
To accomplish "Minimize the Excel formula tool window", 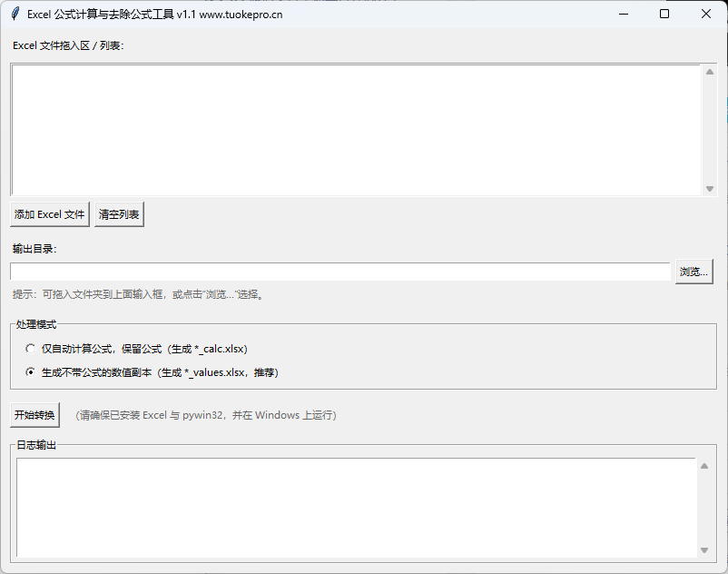I will click(624, 14).
